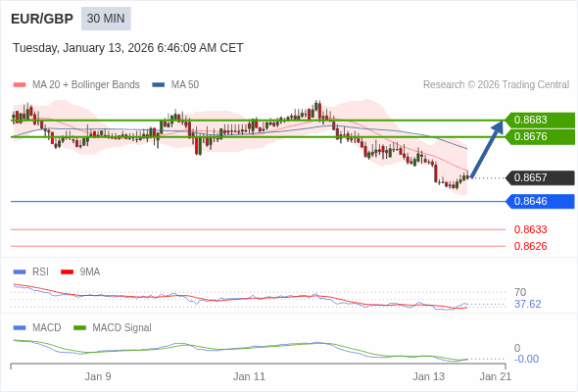Click the MACD Signal green legend swatch
The width and height of the screenshot is (578, 392).
tap(79, 328)
